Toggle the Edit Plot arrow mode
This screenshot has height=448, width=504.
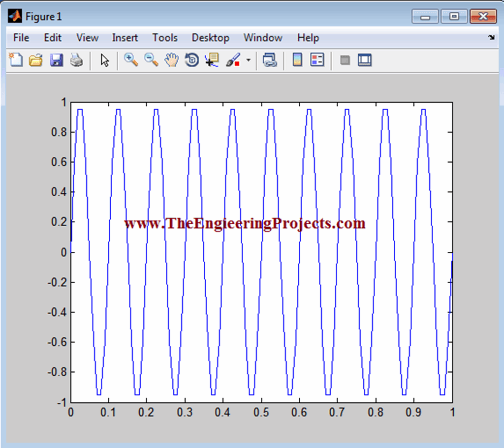[x=104, y=60]
